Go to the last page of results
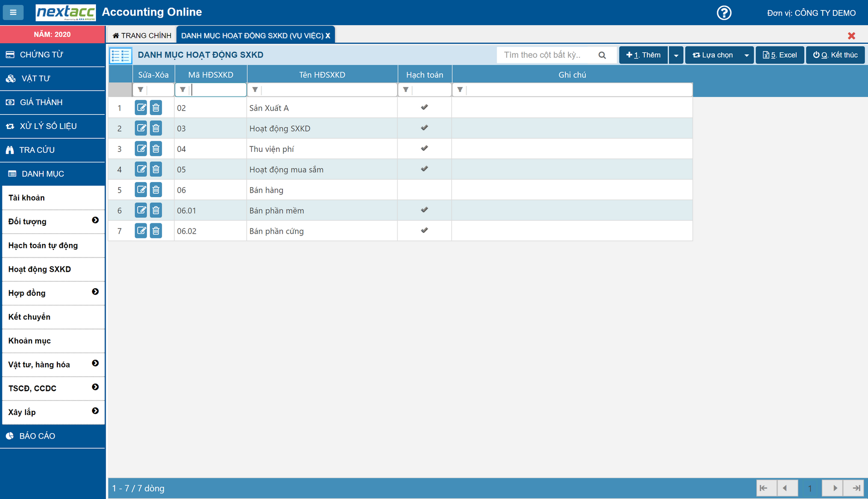Image resolution: width=868 pixels, height=499 pixels. [856, 488]
